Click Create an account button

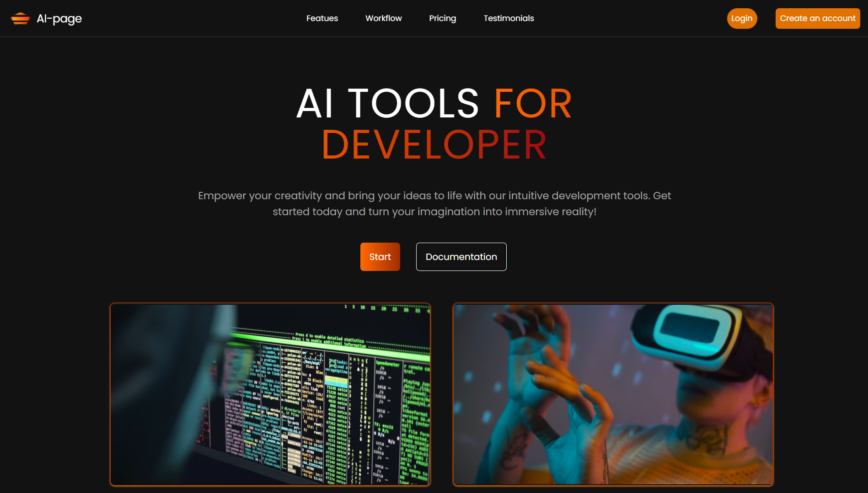point(817,18)
